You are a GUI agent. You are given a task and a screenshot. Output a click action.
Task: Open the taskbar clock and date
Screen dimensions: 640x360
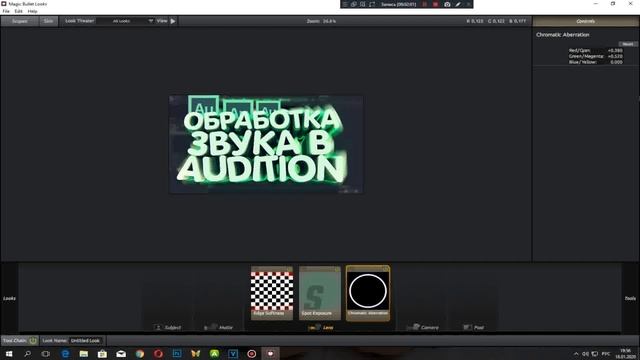[x=625, y=353]
